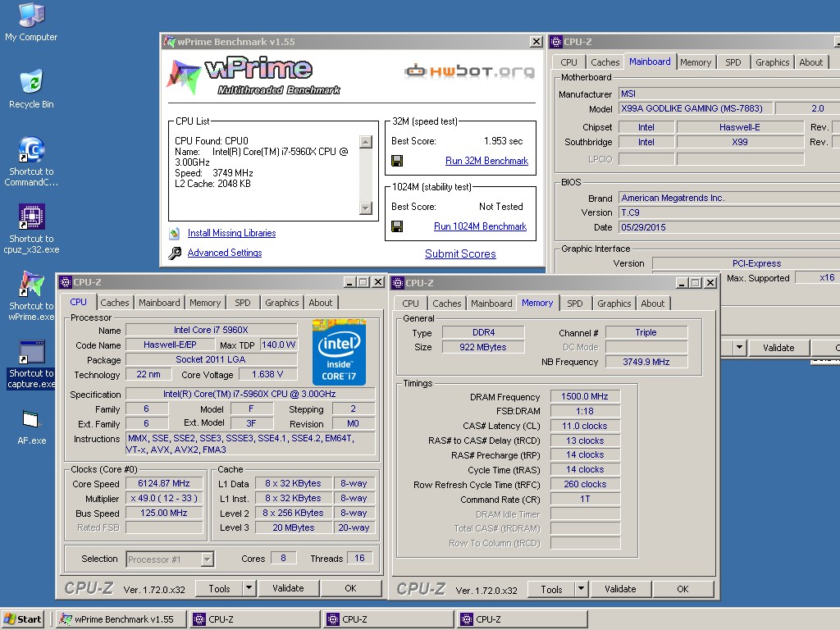
Task: Click the wPrime Multithreaded Benchmark logo
Action: 253,75
